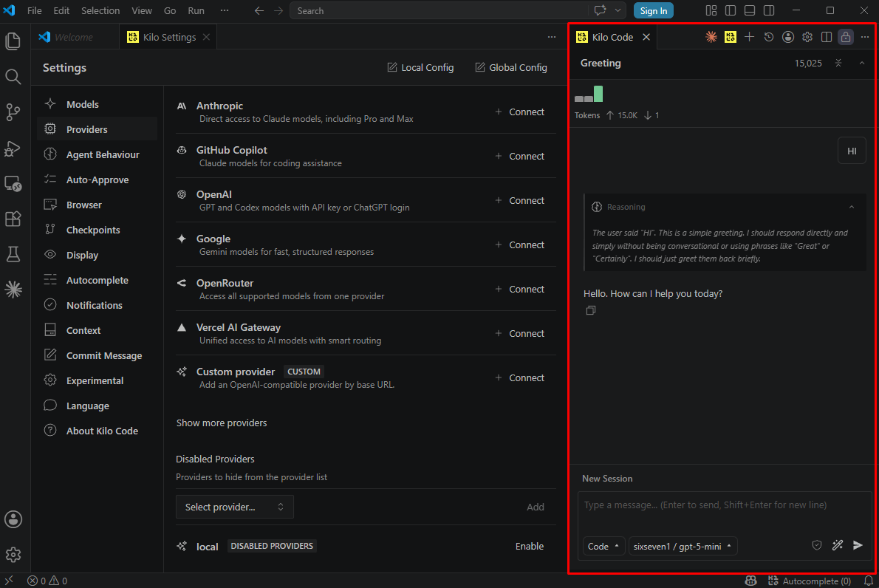Click the Sign In button

[x=653, y=10]
